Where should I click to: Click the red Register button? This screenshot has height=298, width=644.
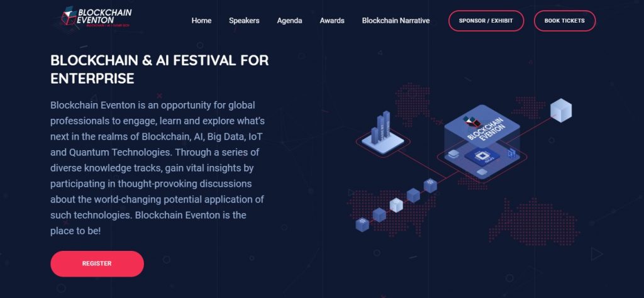pyautogui.click(x=97, y=263)
